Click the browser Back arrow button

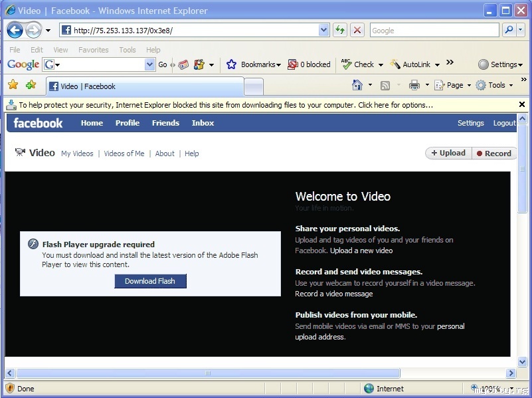[x=15, y=30]
